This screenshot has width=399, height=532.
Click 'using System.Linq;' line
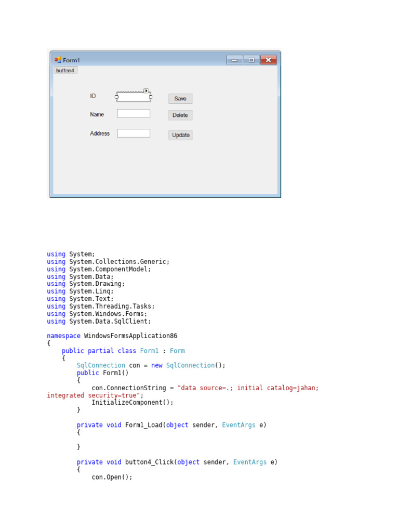pos(80,291)
